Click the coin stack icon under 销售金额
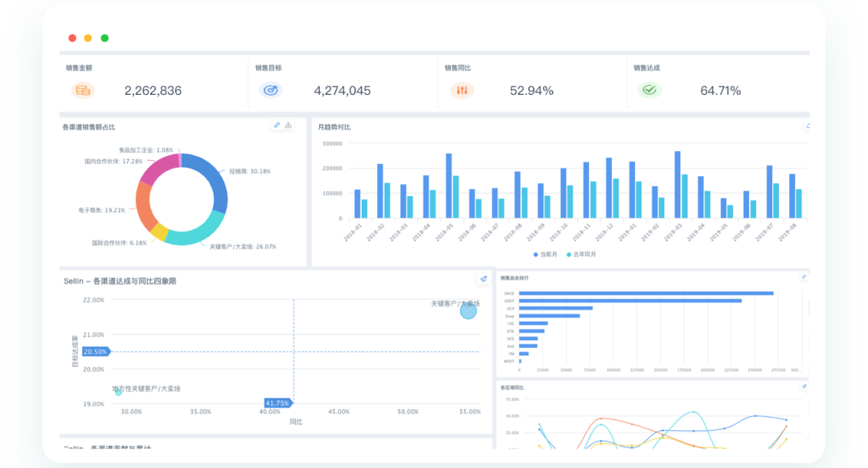Screen dimensions: 868x468 [83, 91]
